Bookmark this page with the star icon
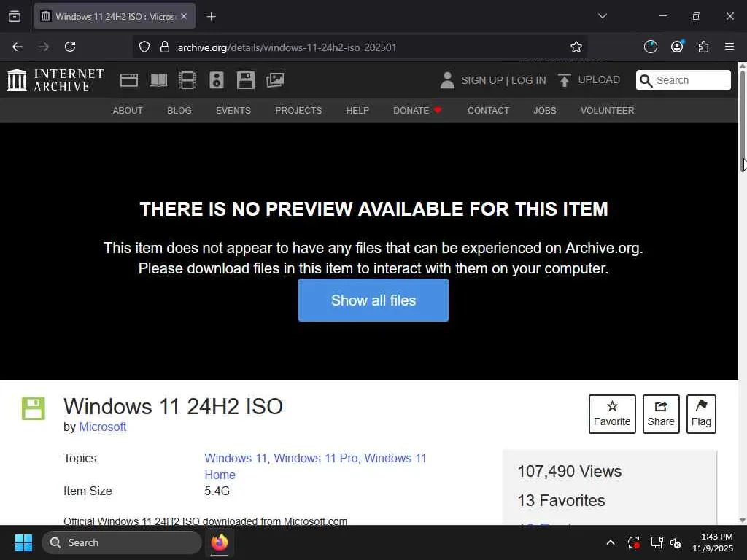Viewport: 747px width, 560px height. pyautogui.click(x=576, y=47)
